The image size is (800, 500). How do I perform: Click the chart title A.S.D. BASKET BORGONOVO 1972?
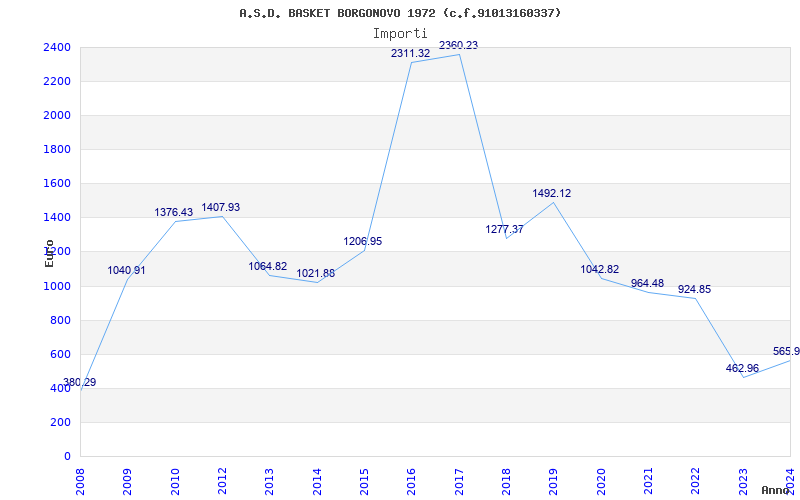(x=400, y=13)
